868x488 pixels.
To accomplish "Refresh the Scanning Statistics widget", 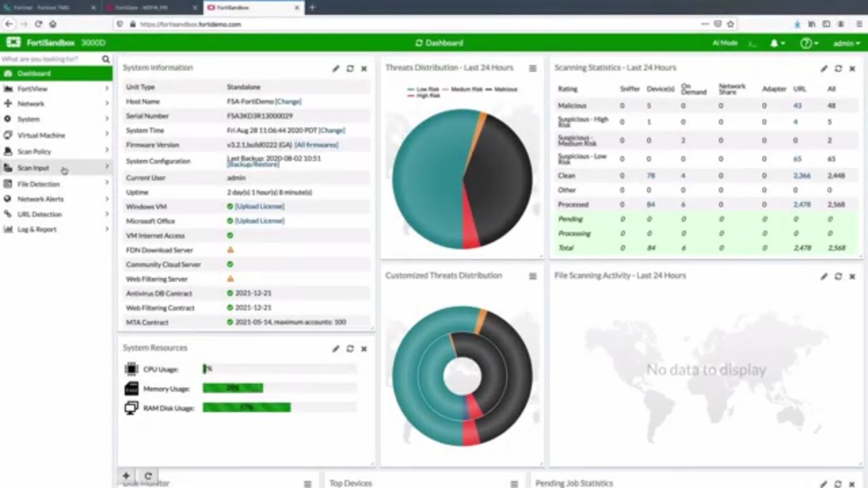I will pyautogui.click(x=838, y=68).
